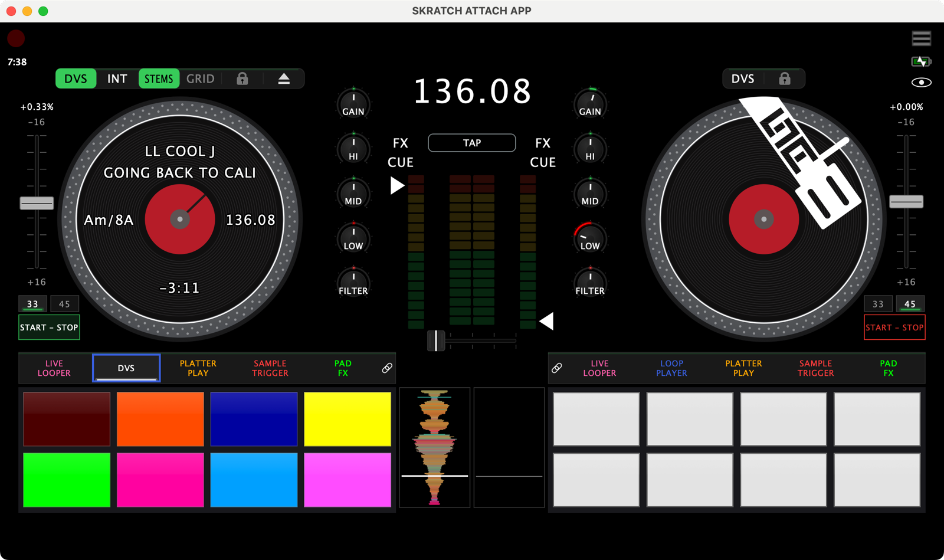This screenshot has width=944, height=560.
Task: Click the battery charging status icon
Action: 921,61
